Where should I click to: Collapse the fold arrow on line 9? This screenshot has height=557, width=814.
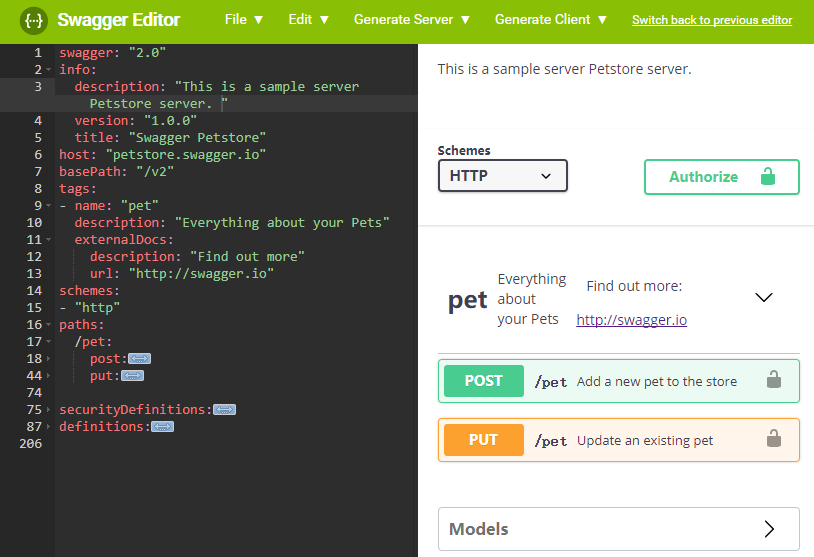tap(49, 206)
